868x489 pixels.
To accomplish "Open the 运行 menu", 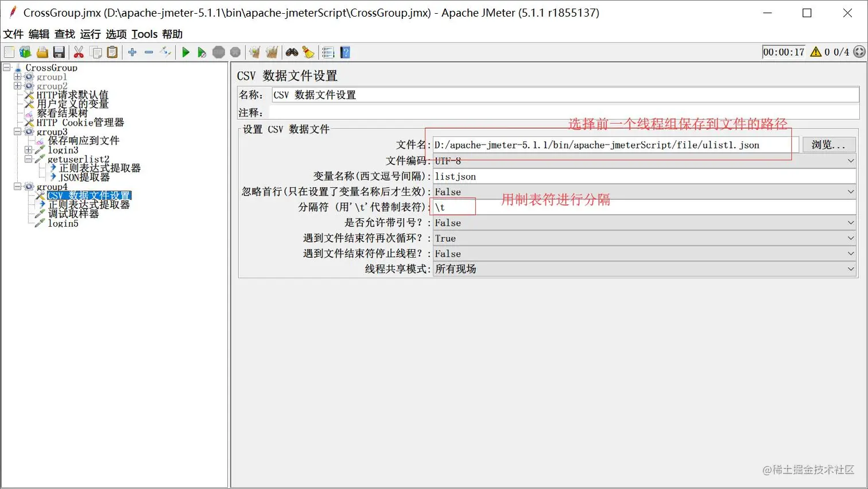I will (90, 34).
